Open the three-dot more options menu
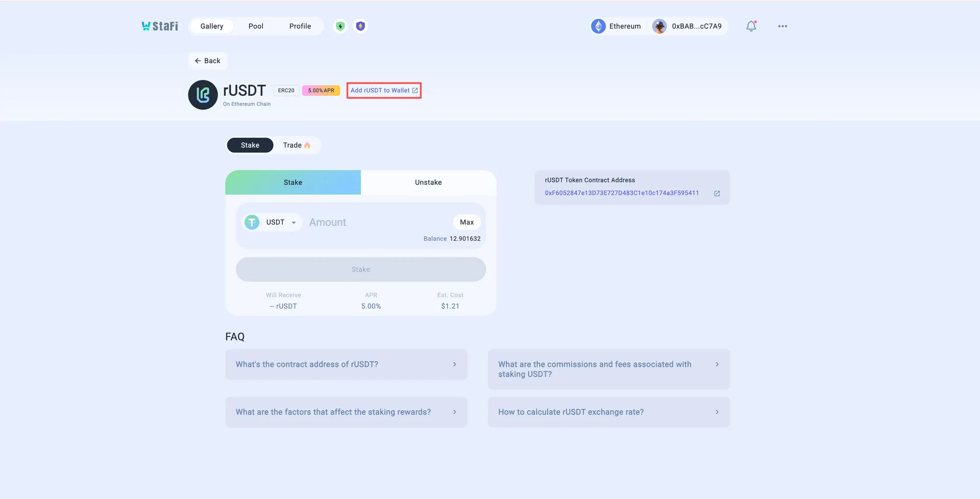Image resolution: width=980 pixels, height=499 pixels. tap(782, 26)
